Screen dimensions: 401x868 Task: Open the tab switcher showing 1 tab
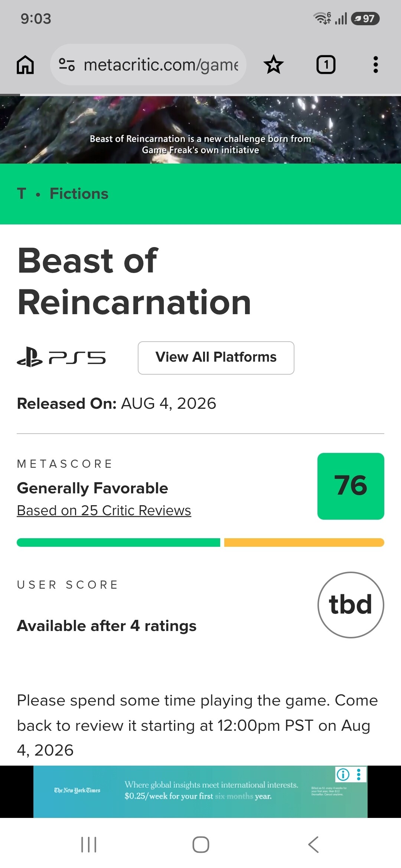tap(326, 65)
